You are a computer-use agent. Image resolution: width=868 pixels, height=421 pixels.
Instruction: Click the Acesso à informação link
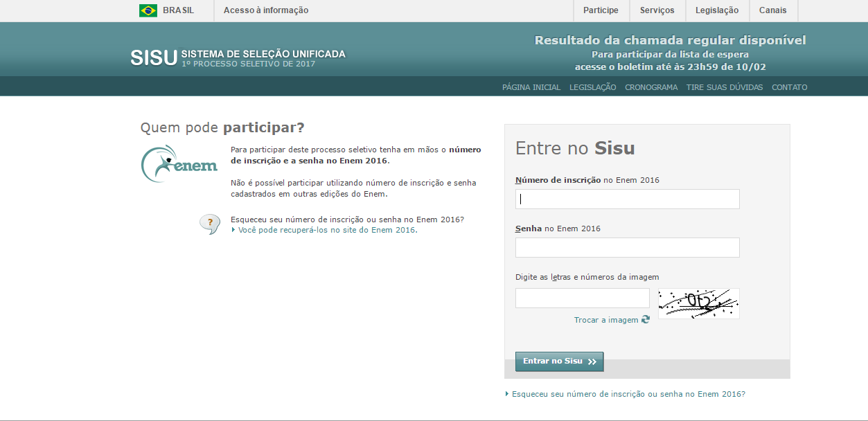click(x=266, y=10)
